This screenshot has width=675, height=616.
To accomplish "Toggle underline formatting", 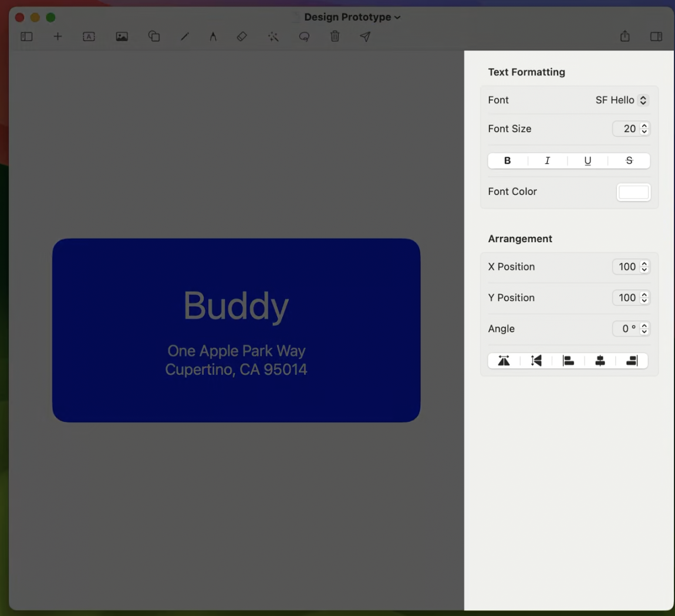I will coord(588,160).
